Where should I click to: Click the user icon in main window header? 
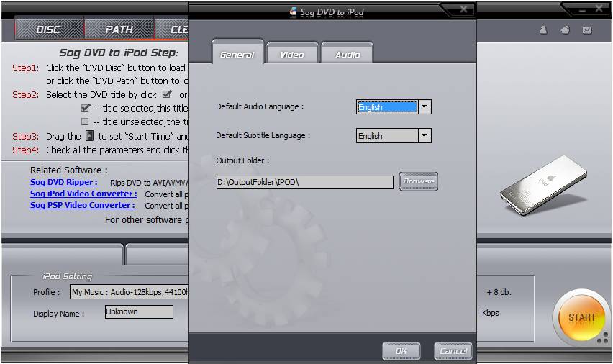pos(543,29)
